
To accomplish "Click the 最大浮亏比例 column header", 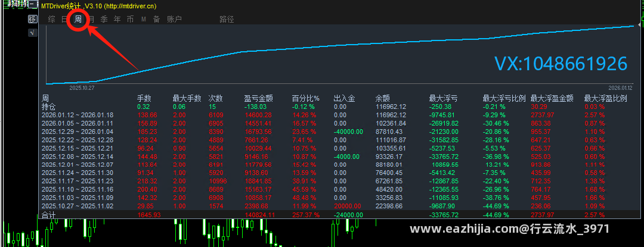I will point(504,98).
